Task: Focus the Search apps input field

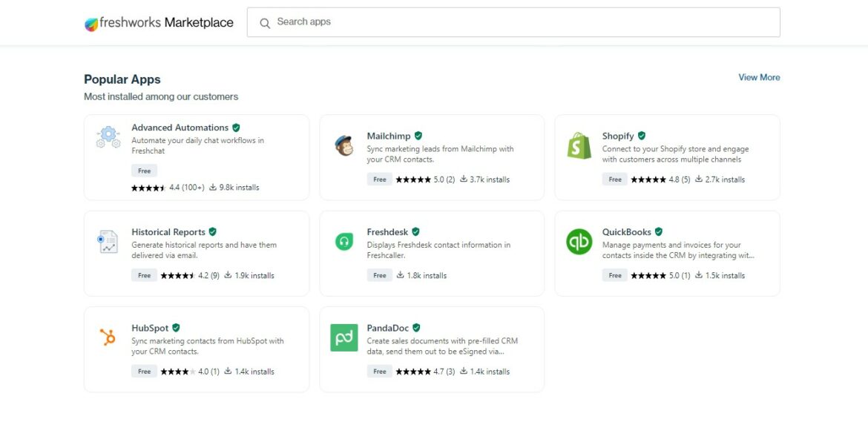Action: pyautogui.click(x=513, y=22)
